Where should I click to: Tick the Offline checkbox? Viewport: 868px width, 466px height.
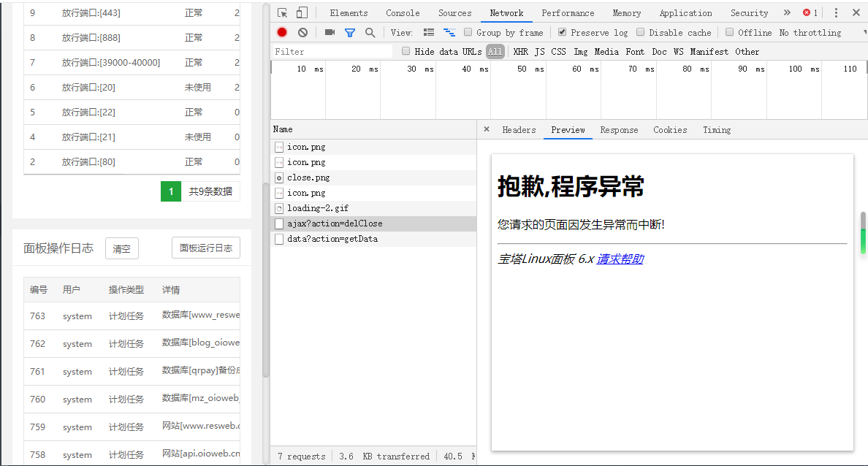pos(730,32)
